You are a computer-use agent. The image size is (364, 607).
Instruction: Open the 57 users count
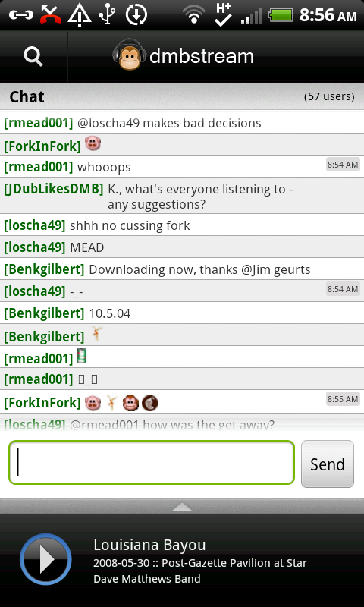(329, 96)
